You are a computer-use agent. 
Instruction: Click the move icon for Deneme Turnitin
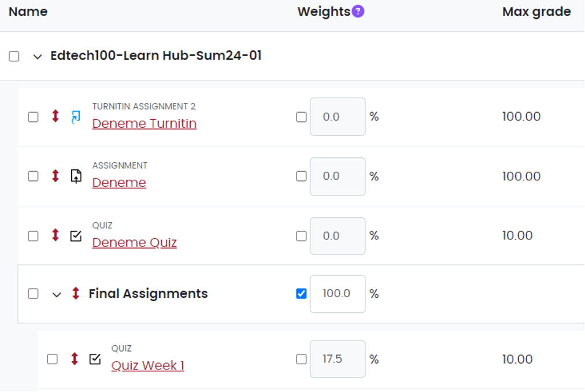click(x=55, y=116)
